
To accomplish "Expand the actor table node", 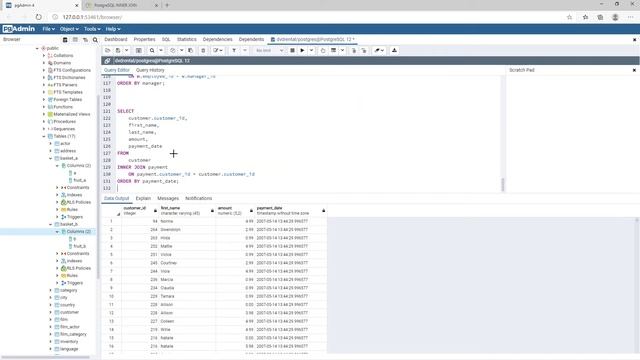I will [51, 144].
